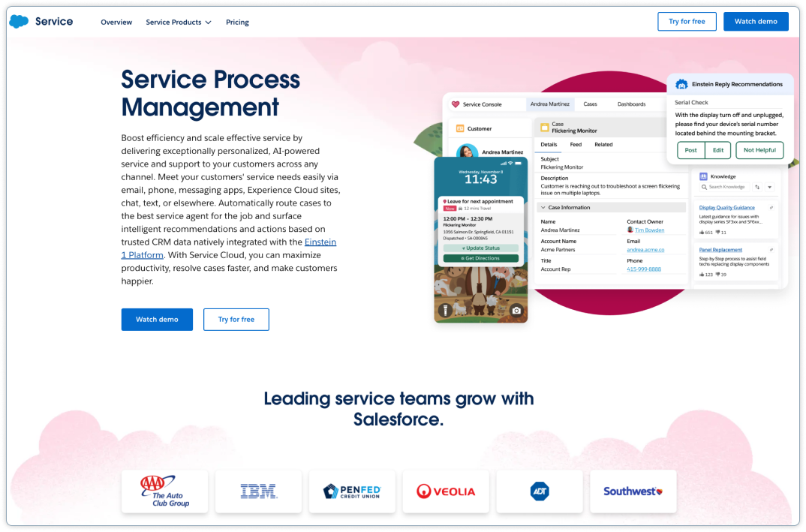The height and width of the screenshot is (532, 806).
Task: Click the AAA Auto Club Group logo
Action: click(165, 491)
